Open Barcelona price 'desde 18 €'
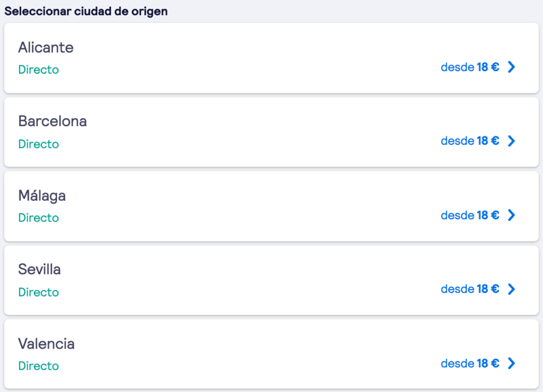The image size is (543, 392). point(470,141)
